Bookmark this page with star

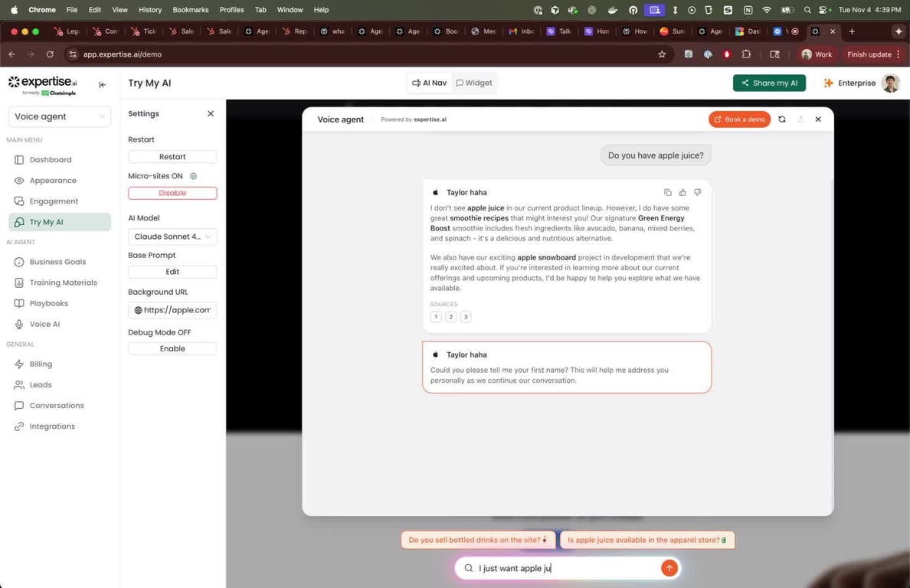(662, 54)
